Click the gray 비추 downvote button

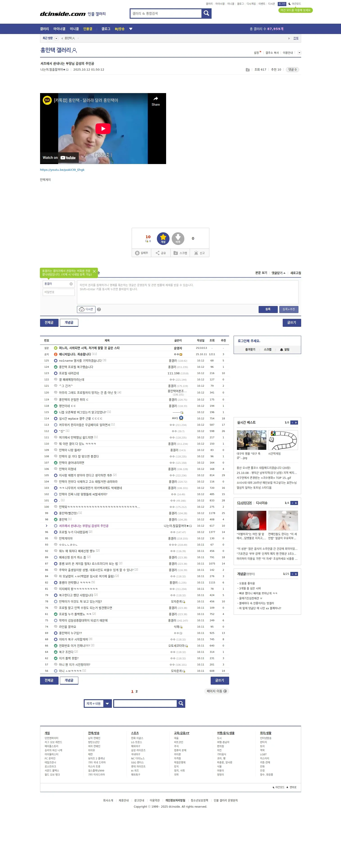pyautogui.click(x=178, y=239)
